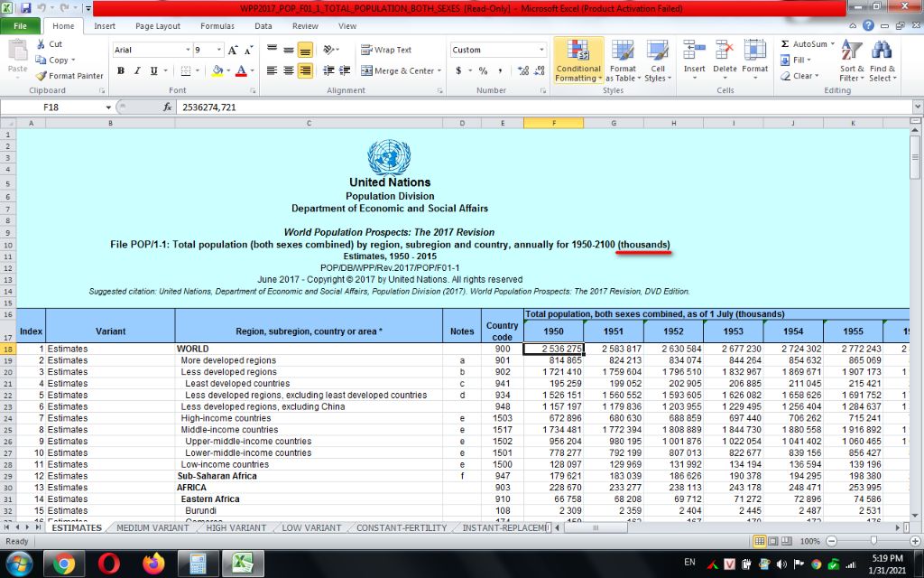This screenshot has height=578, width=924.
Task: Decrease the cell indent
Action: (x=328, y=70)
